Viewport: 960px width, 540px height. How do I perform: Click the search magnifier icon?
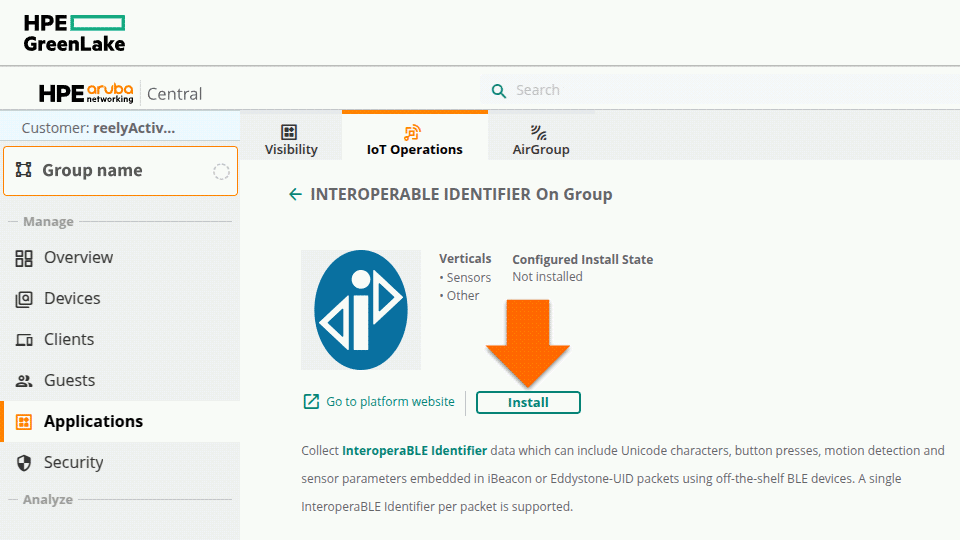tap(499, 91)
